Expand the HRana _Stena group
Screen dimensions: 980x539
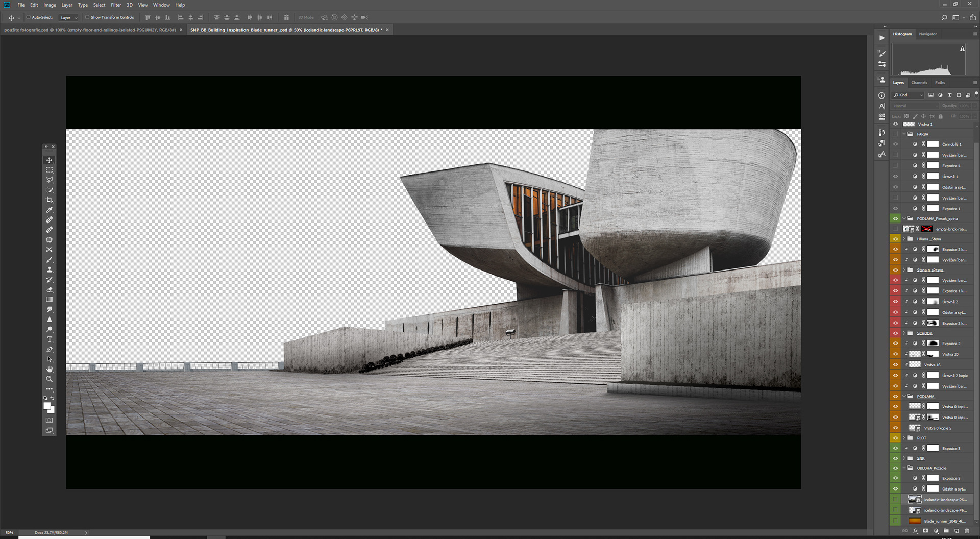tap(904, 239)
